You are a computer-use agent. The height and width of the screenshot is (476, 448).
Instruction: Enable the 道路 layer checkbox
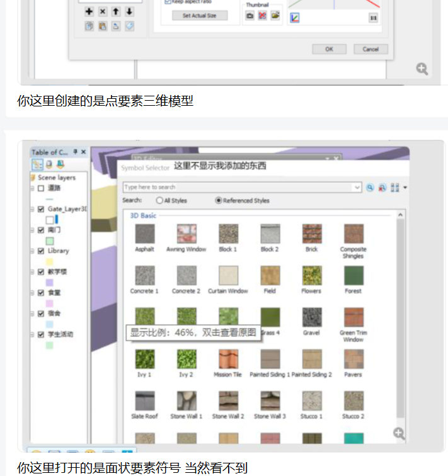click(x=41, y=188)
